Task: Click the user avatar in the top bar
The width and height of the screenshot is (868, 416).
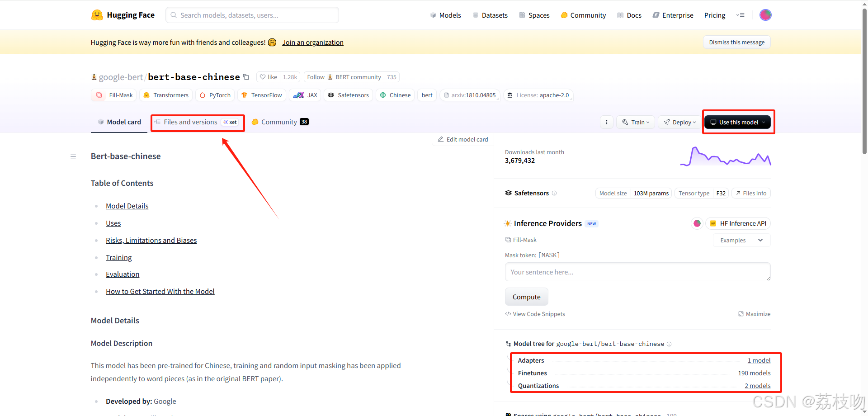Action: 765,15
